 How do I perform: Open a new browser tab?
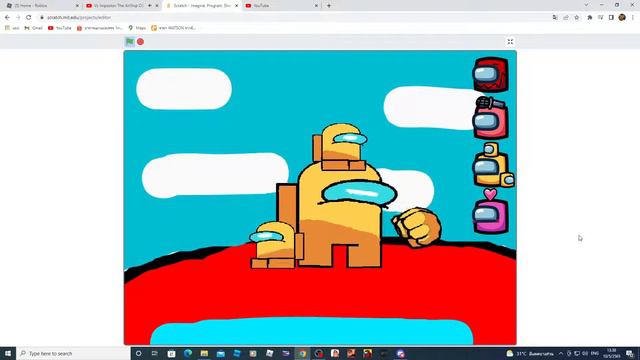(x=329, y=6)
